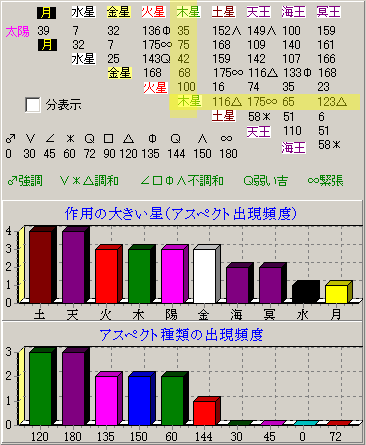The width and height of the screenshot is (366, 445).
Task: Select the highlighted 木星 row label
Action: (x=189, y=101)
